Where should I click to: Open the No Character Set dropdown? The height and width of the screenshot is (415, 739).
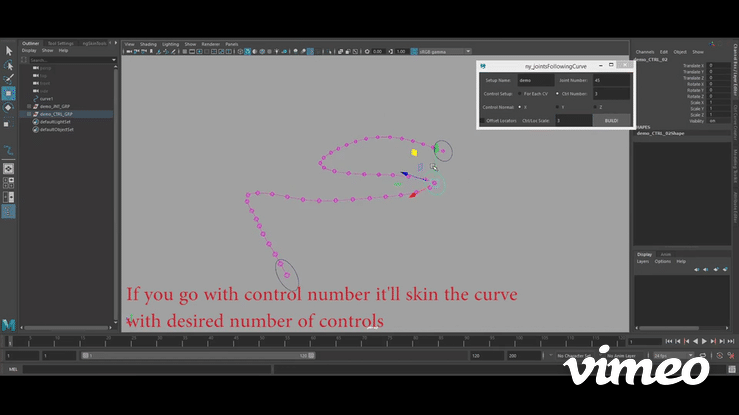(x=550, y=356)
